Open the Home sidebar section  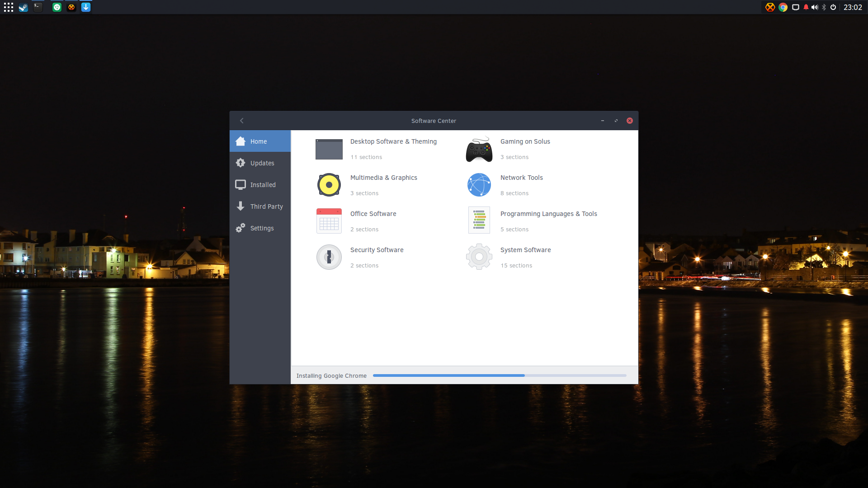point(260,141)
